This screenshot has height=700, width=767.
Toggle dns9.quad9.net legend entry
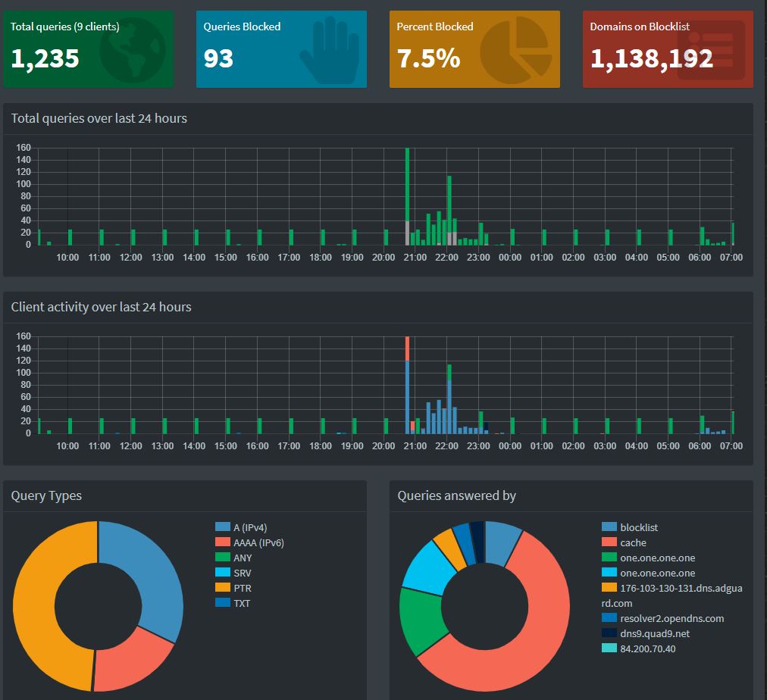655,633
